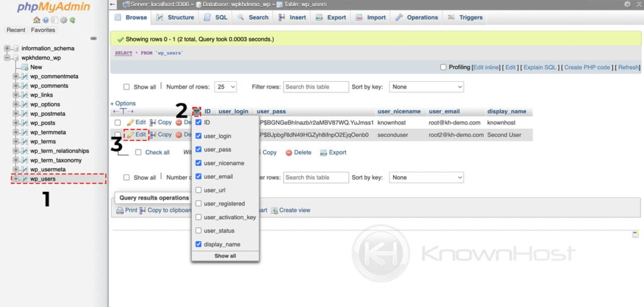The image size is (644, 307).
Task: Expand information_schema database node
Action: pyautogui.click(x=7, y=48)
